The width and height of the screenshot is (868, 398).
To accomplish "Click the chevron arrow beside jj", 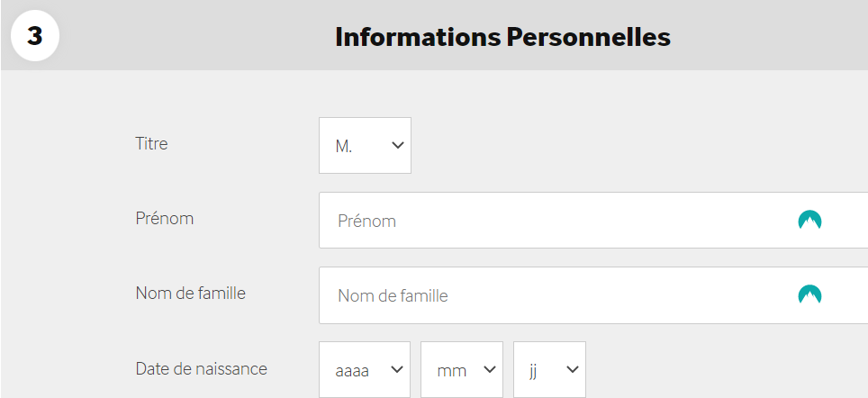I will pyautogui.click(x=573, y=369).
